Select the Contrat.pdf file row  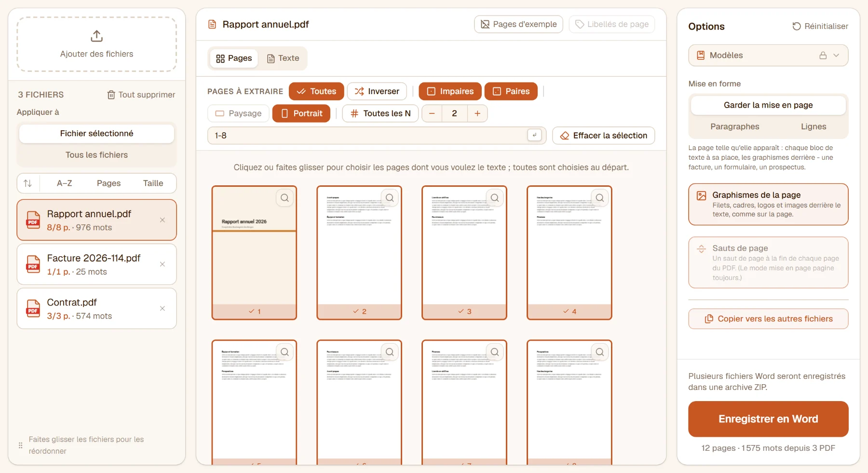click(96, 309)
